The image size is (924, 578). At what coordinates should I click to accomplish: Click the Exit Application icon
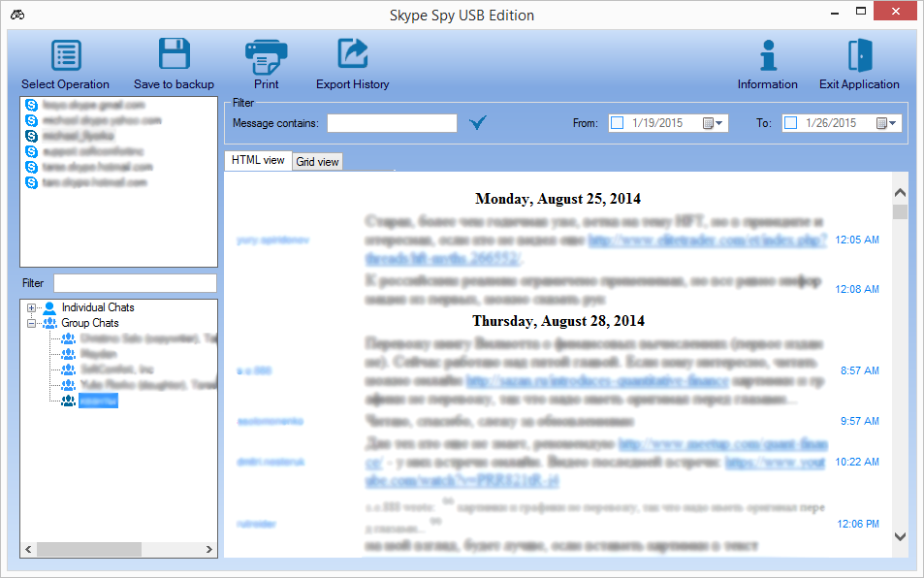click(x=858, y=54)
